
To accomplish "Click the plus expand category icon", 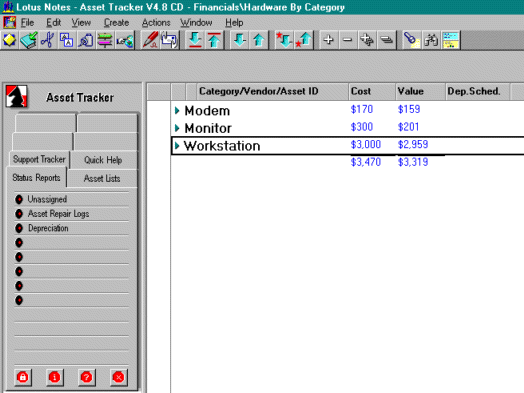I will [x=329, y=40].
